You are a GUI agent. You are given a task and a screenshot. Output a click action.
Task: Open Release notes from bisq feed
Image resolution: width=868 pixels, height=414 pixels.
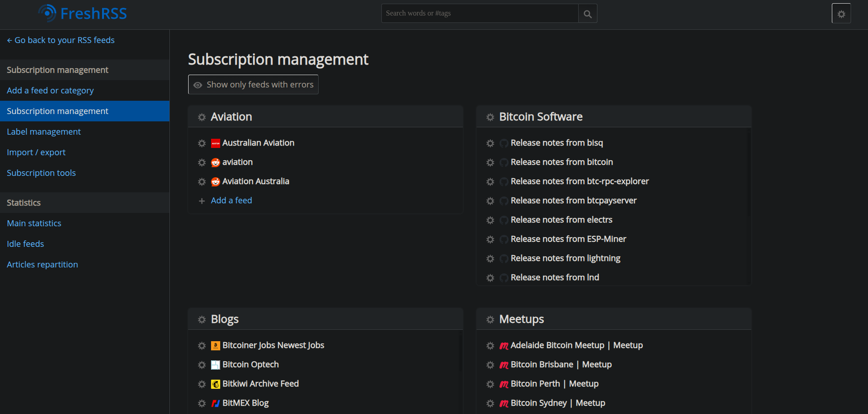[557, 143]
